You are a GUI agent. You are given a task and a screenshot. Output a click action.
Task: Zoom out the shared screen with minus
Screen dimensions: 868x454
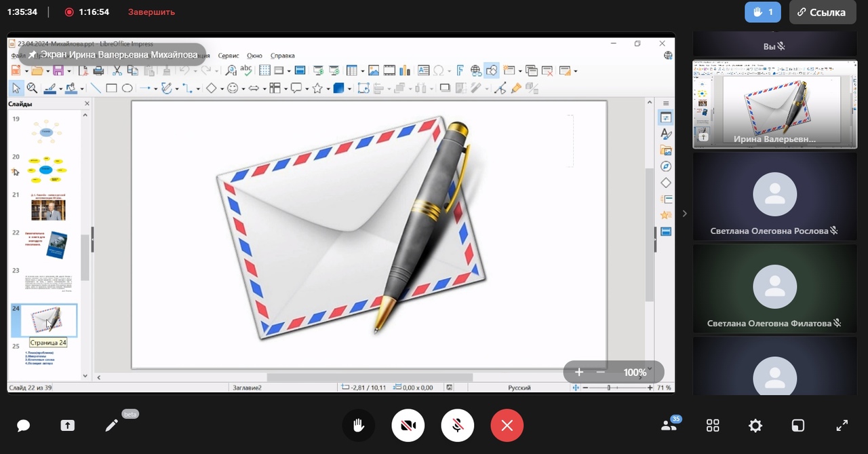pyautogui.click(x=601, y=372)
